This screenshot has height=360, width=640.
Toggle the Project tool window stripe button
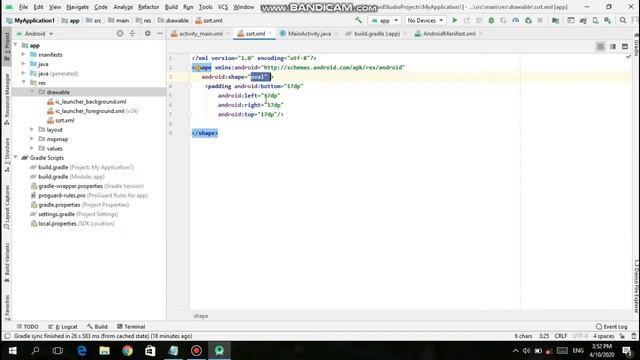click(x=7, y=47)
